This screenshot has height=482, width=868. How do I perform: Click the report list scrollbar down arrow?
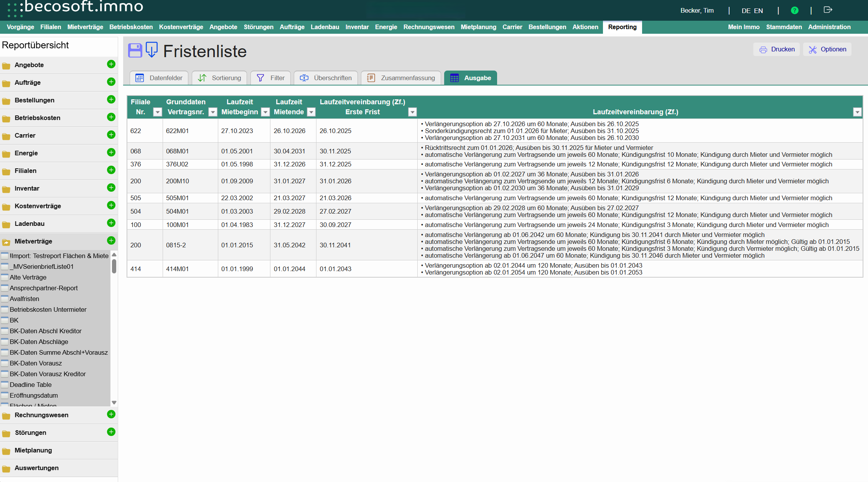tap(114, 403)
